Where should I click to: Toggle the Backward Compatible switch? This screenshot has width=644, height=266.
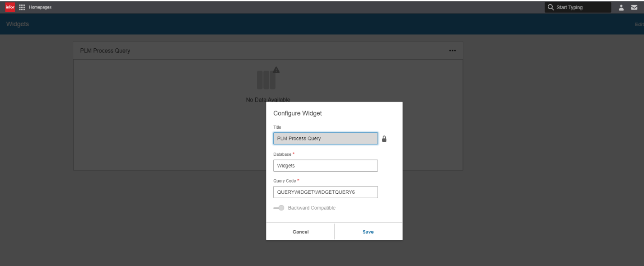pos(279,208)
